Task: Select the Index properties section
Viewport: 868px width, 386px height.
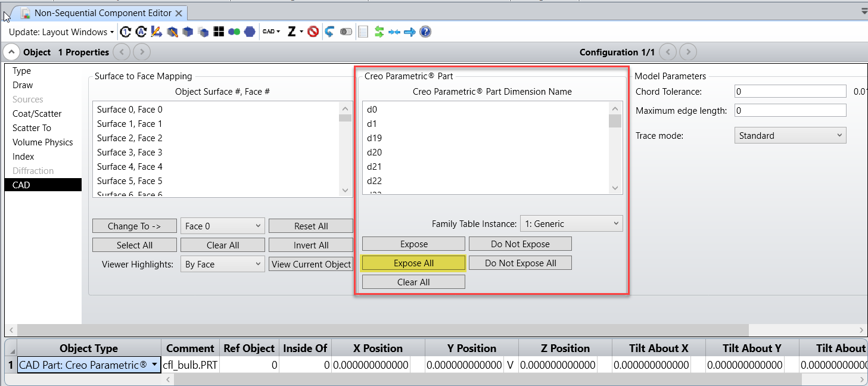Action: (x=43, y=157)
